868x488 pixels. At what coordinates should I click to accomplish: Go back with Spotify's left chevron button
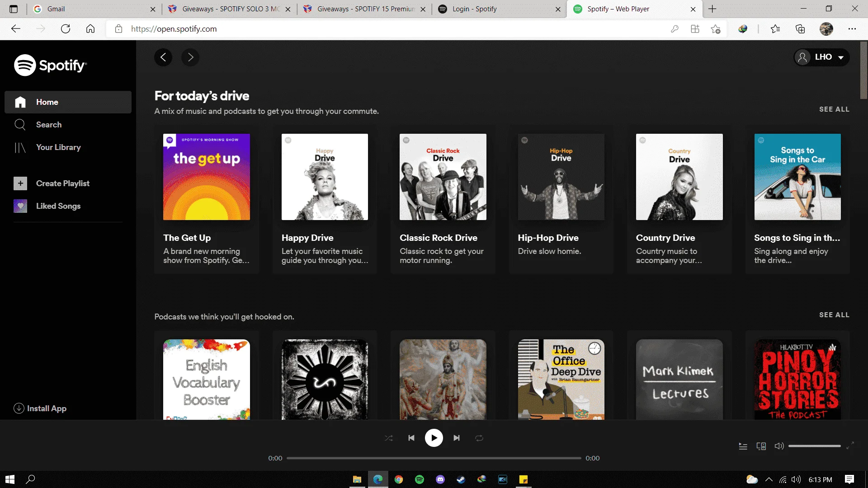(163, 57)
